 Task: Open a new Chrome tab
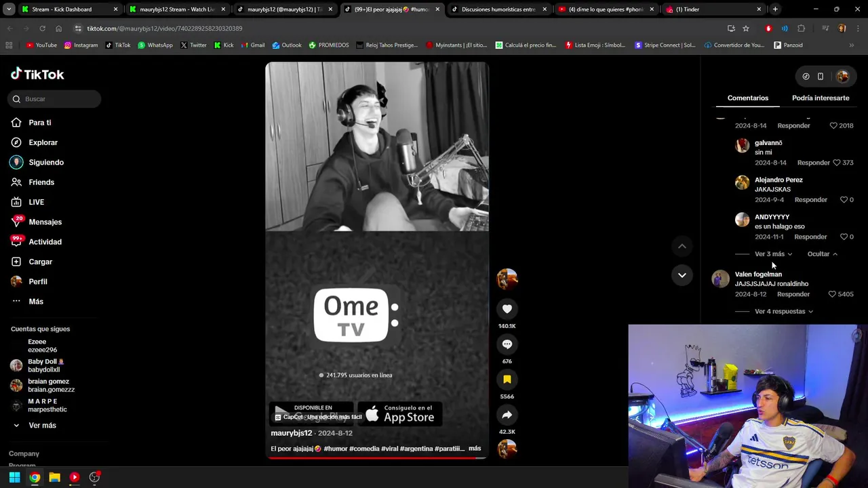click(x=775, y=9)
